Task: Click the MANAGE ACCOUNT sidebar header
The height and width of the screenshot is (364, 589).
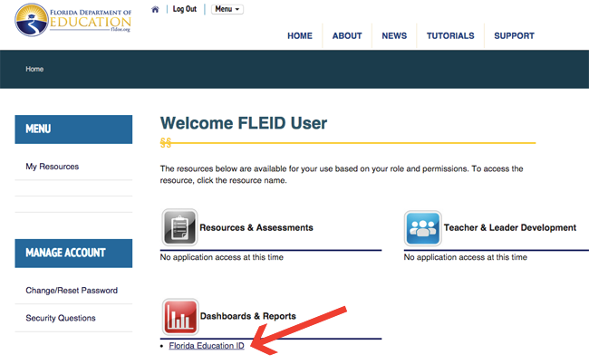Action: point(73,254)
